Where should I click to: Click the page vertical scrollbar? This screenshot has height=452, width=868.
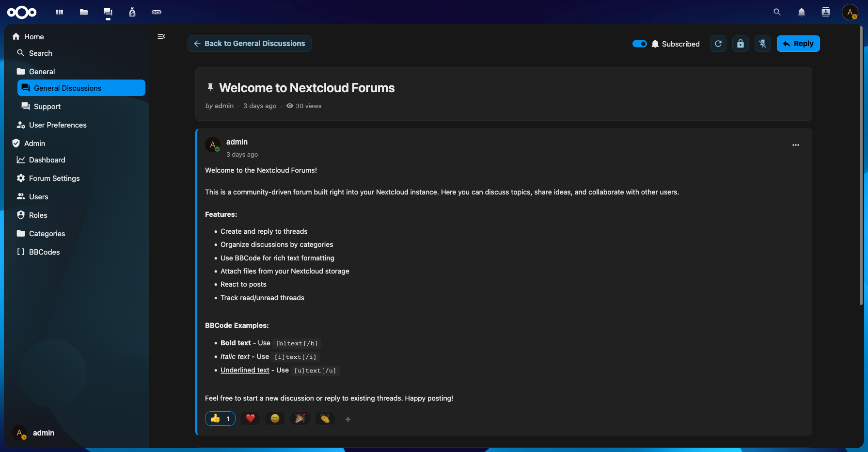pyautogui.click(x=861, y=165)
